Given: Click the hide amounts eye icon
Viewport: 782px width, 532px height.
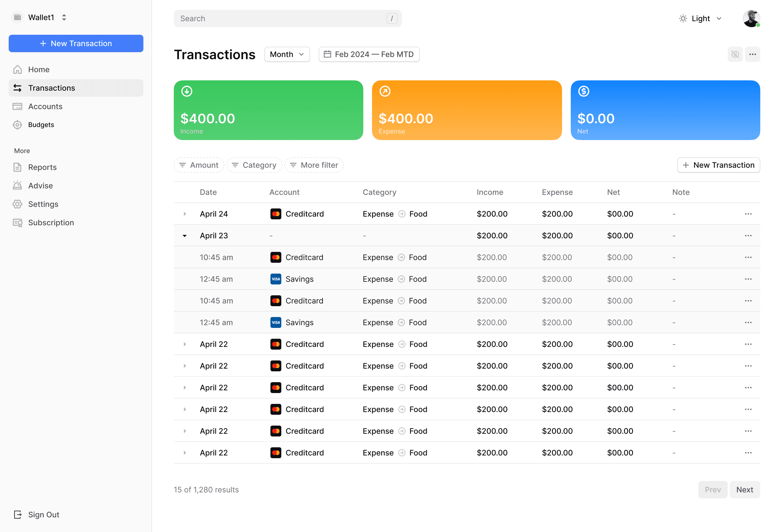Looking at the screenshot, I should pyautogui.click(x=735, y=54).
